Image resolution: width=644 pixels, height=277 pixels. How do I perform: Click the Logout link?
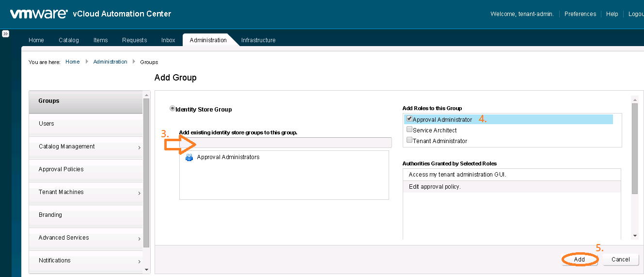[x=636, y=14]
